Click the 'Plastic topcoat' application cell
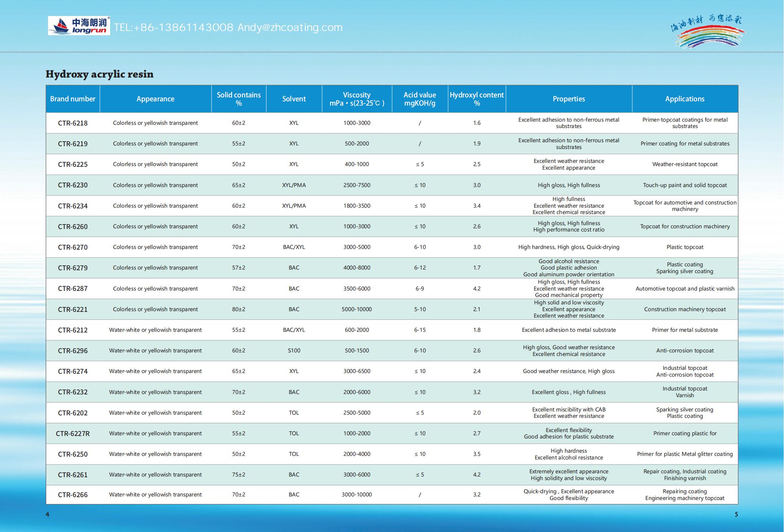 (685, 247)
